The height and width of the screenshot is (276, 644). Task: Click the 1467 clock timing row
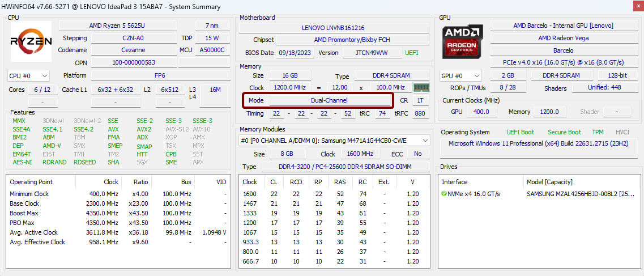(x=335, y=203)
